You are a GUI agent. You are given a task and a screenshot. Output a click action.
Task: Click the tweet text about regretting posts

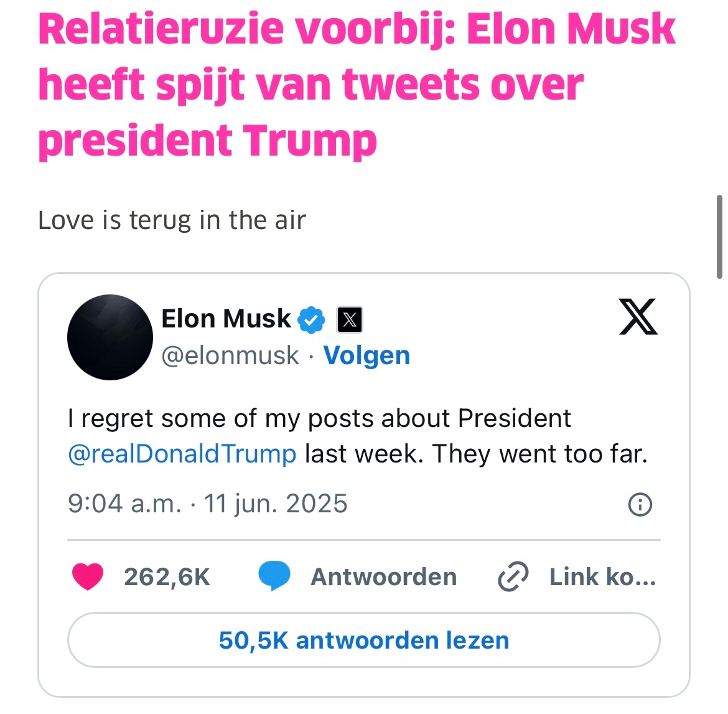(357, 436)
